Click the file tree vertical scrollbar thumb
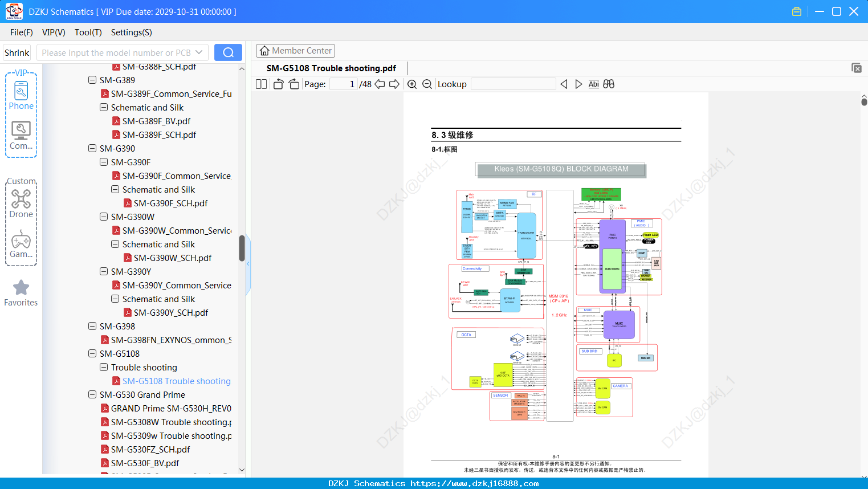The image size is (868, 489). 242,248
